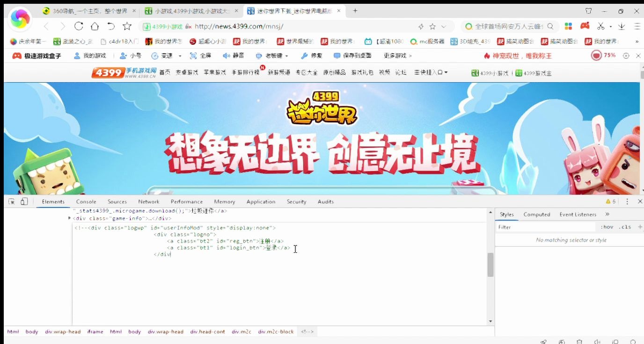The image size is (644, 344).
Task: Click the star icon left of the address bar
Action: point(127,26)
